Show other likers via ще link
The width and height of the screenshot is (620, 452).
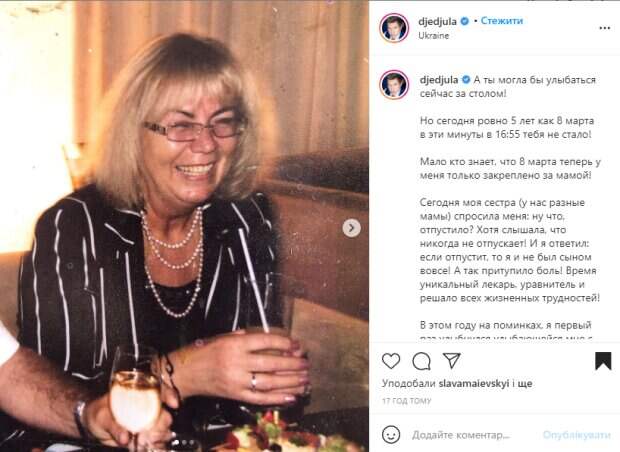(524, 384)
